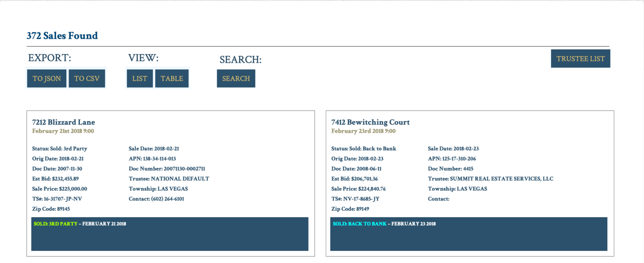Export the sales data to JSON
Screen dimensions: 644x263
coord(46,78)
